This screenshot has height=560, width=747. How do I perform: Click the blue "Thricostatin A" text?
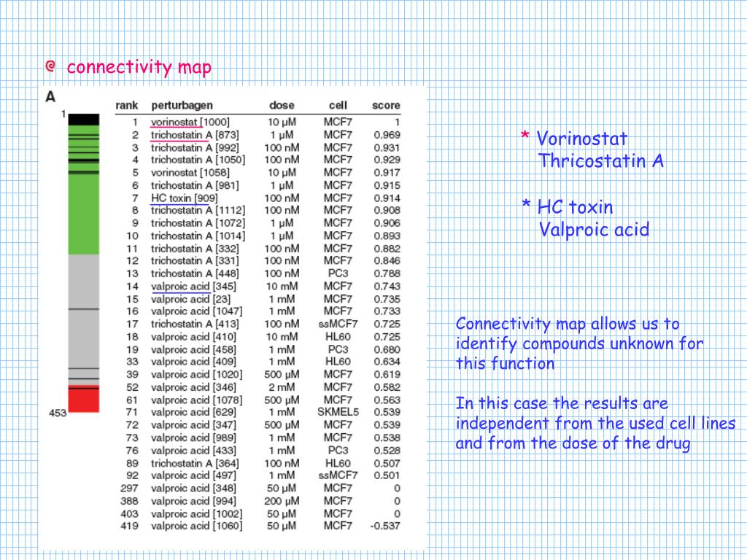click(601, 161)
